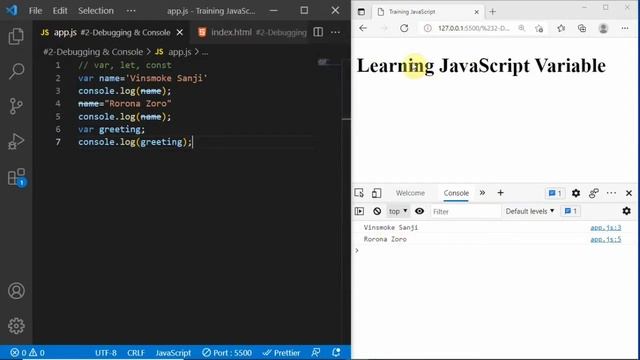
Task: Show more DevTools tabs chevron
Action: 482,193
